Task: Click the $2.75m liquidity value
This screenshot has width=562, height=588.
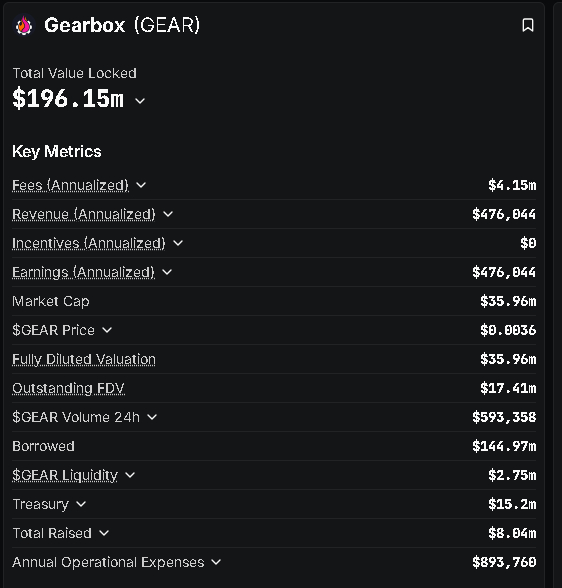Action: [512, 475]
